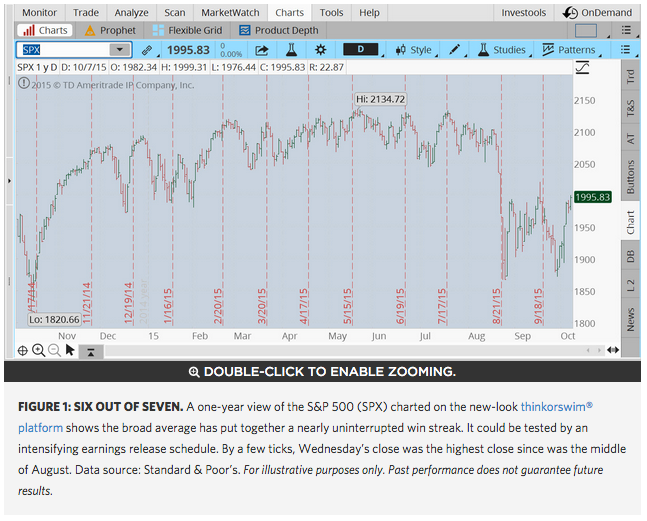
Task: Click the 1995.83 last price in toolbar
Action: (189, 50)
